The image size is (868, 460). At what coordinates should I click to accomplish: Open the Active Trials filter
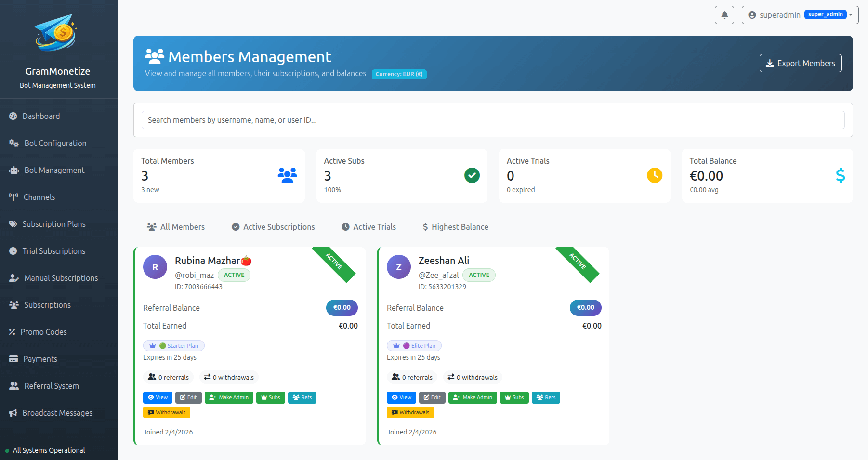(x=368, y=227)
